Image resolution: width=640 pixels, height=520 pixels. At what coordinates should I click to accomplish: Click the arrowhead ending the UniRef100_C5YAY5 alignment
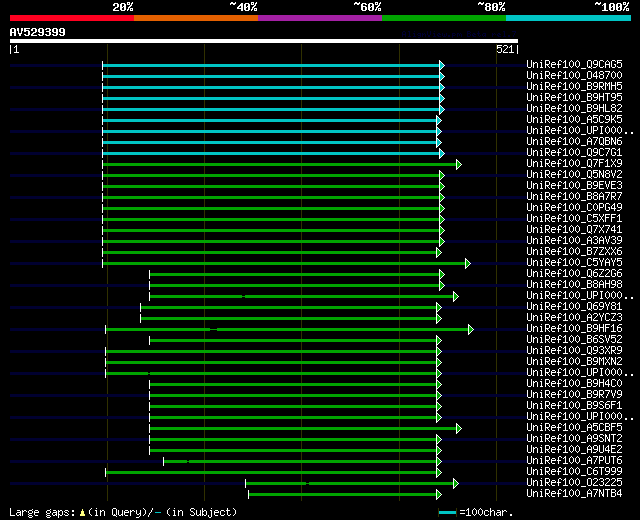[467, 263]
